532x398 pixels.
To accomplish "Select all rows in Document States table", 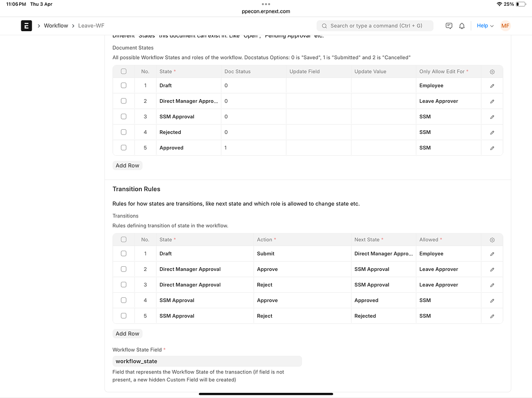I will pos(123,72).
